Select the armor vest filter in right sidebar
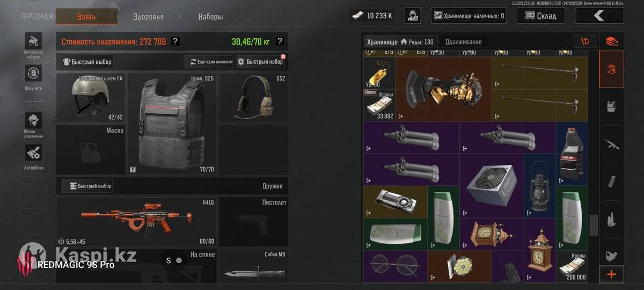 611,106
